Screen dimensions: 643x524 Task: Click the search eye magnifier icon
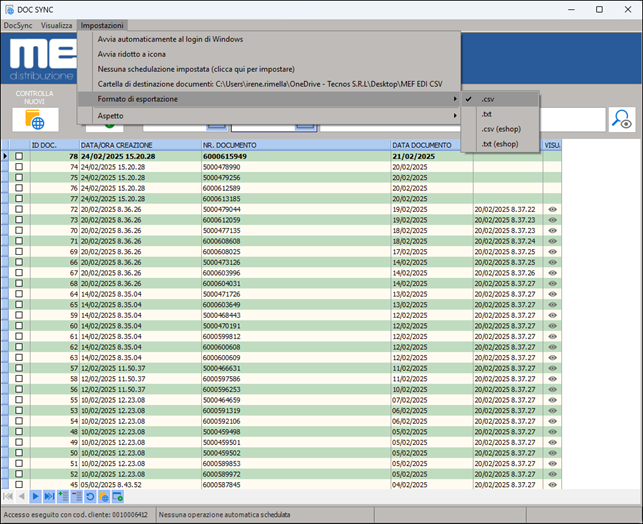pyautogui.click(x=621, y=119)
